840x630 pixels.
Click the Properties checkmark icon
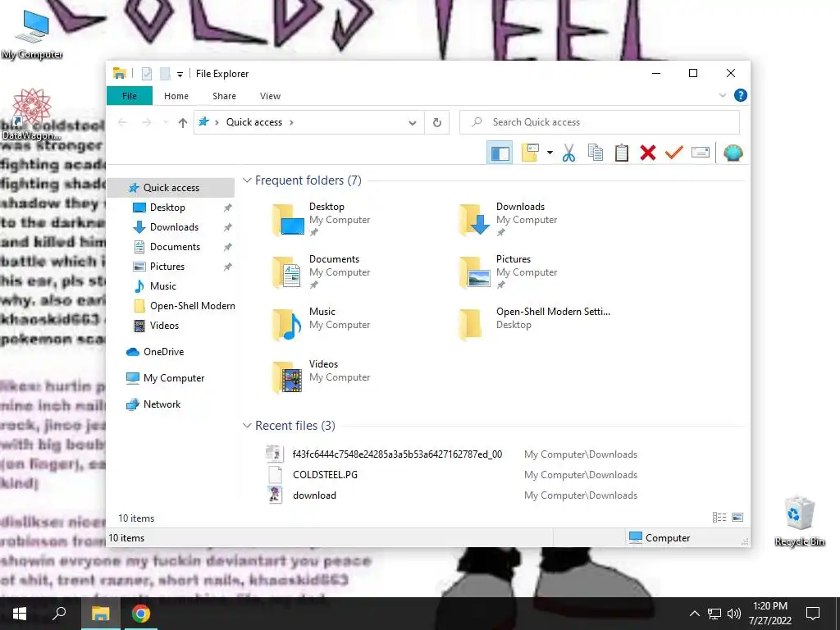674,153
